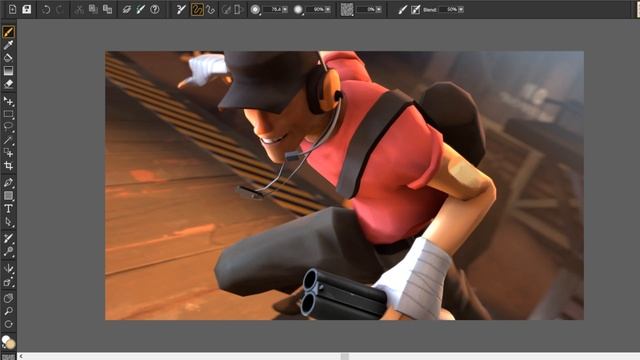Click the opacity 90% value field
Image resolution: width=640 pixels, height=360 pixels.
(x=316, y=9)
